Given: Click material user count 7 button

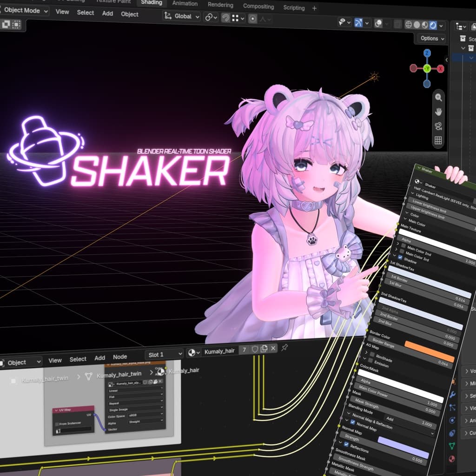Looking at the screenshot, I should (244, 350).
